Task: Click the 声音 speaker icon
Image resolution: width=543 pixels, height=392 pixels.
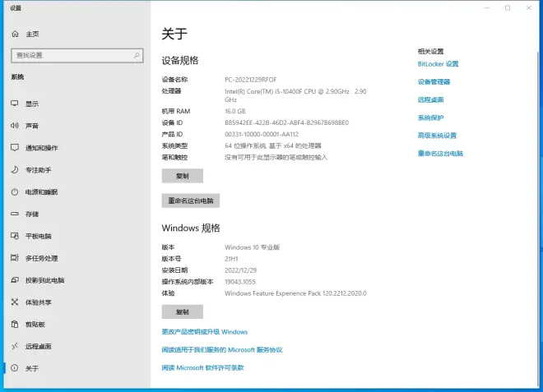Action: coord(15,126)
